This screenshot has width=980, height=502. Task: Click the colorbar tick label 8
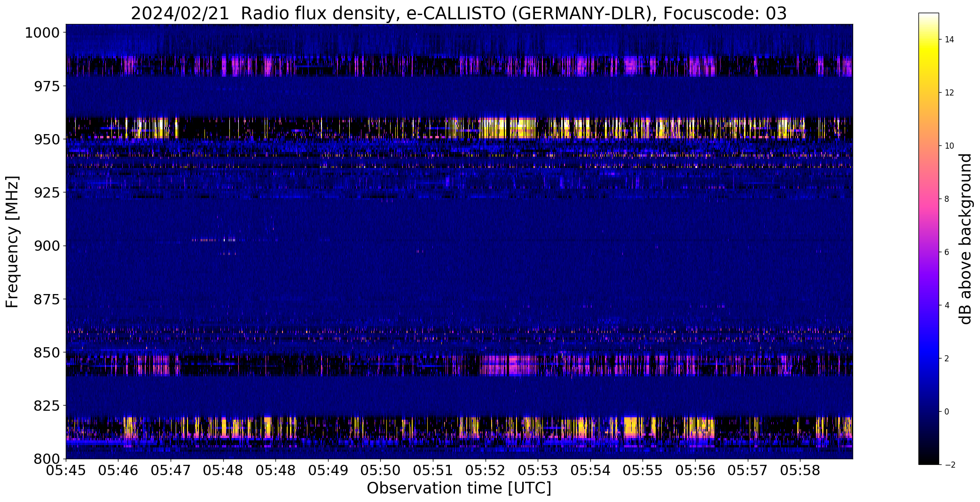[947, 199]
